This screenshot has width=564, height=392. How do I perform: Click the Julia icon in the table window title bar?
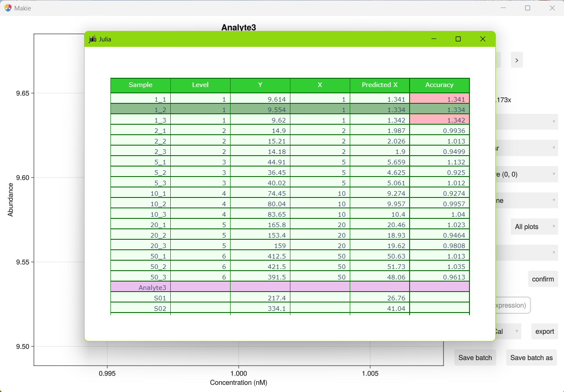click(92, 39)
